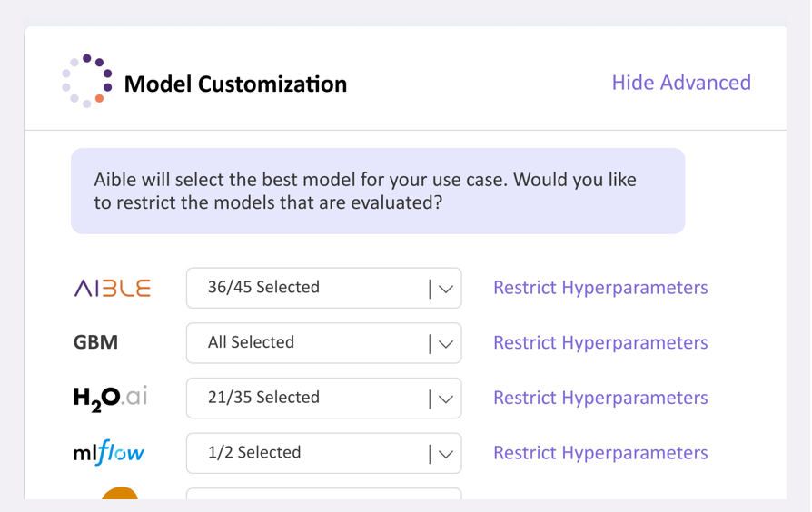Expand the mlflow 1/2 Selected dropdown
This screenshot has width=812, height=512.
[323, 453]
